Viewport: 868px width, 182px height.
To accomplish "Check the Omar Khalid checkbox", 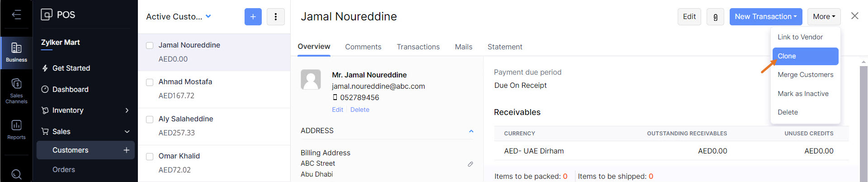I will [150, 156].
